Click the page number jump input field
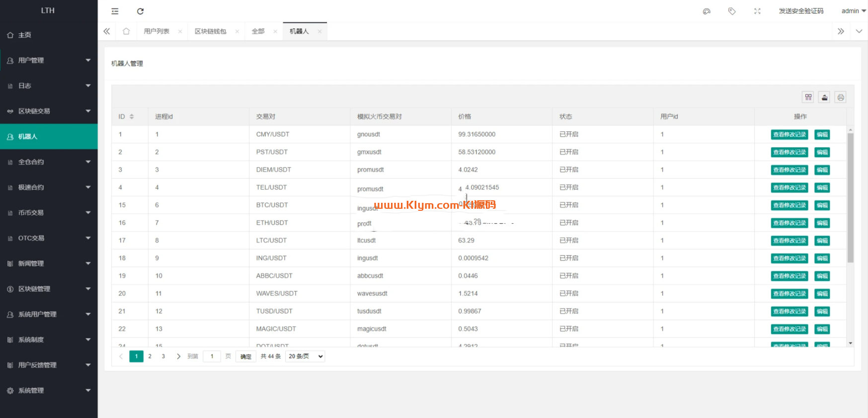 [212, 356]
